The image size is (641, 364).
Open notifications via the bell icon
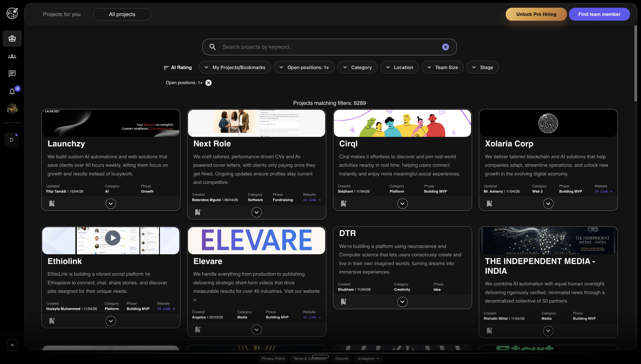coord(12,92)
